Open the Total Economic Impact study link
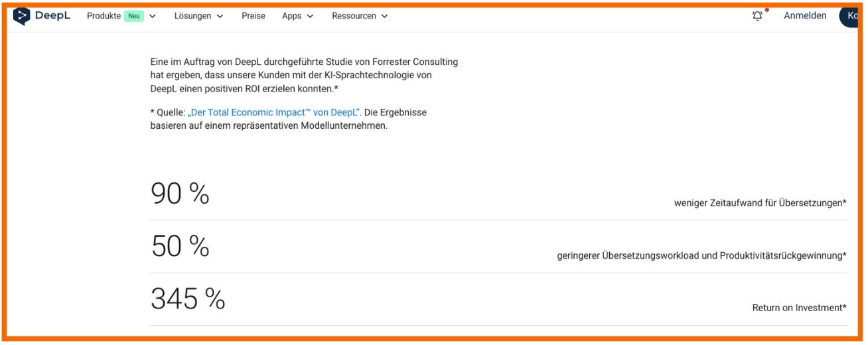868x345 pixels. click(x=274, y=113)
